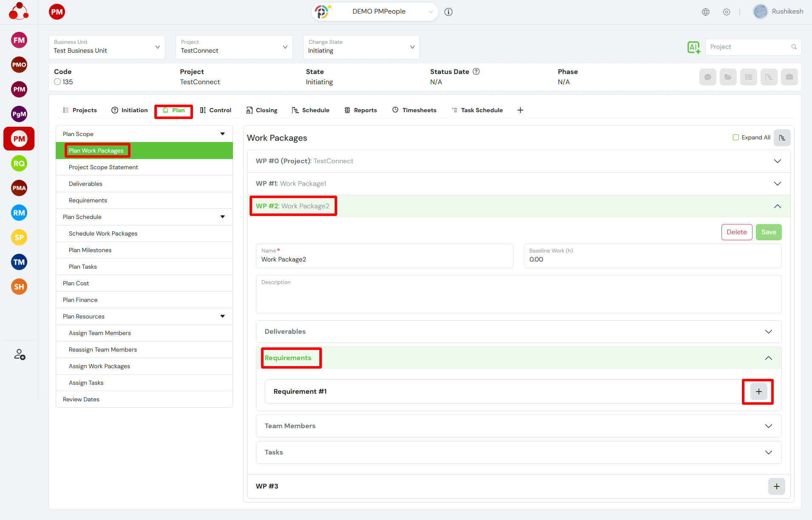Open the FM module in sidebar
Image resolution: width=812 pixels, height=520 pixels.
(19, 40)
